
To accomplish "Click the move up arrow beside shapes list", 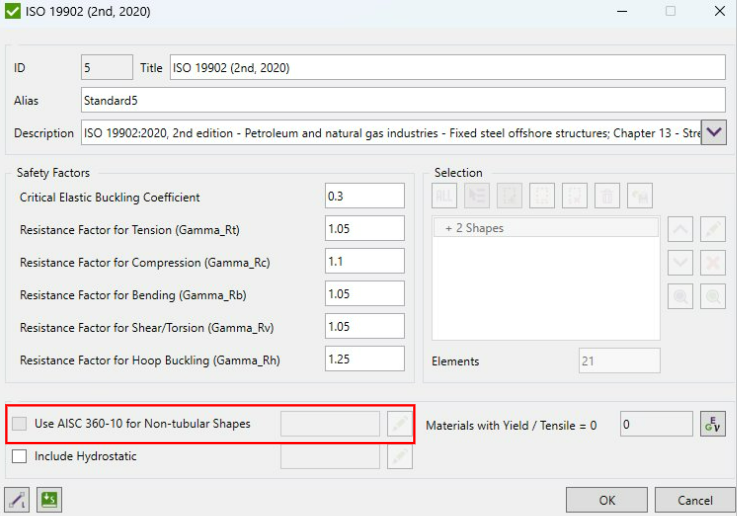I will point(680,229).
